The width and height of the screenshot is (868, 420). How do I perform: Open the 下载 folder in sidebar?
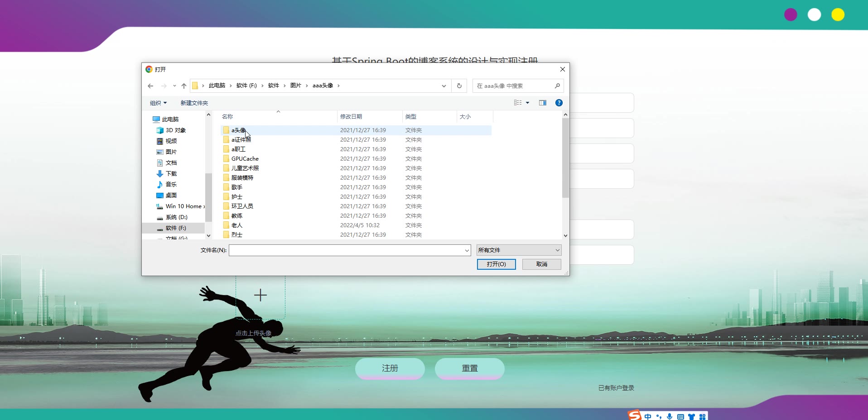(171, 174)
